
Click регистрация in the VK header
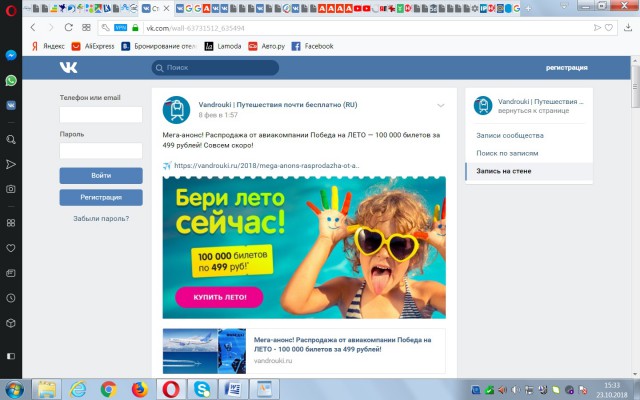(x=567, y=68)
